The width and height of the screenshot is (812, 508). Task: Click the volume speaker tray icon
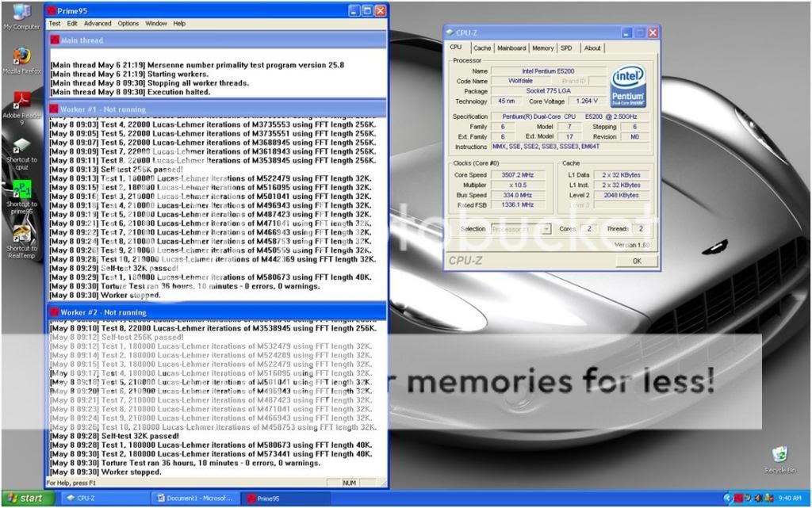(x=758, y=498)
